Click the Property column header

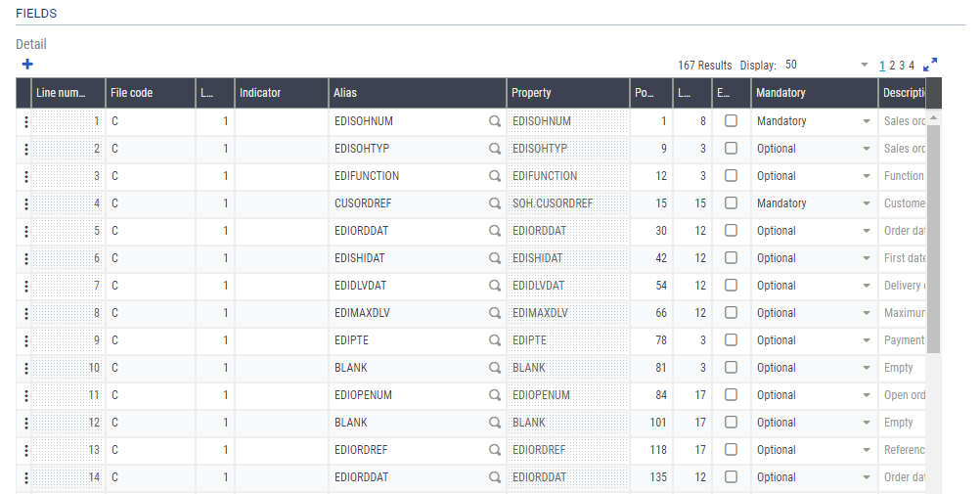point(567,93)
